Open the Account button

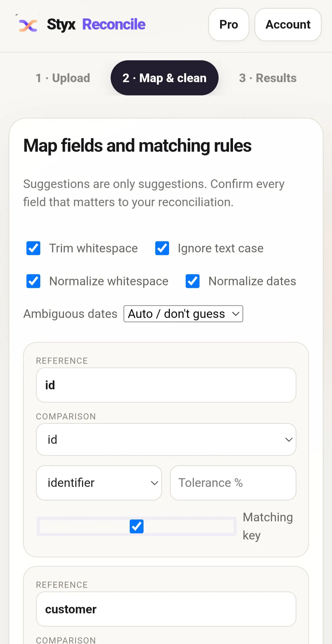[x=288, y=25]
